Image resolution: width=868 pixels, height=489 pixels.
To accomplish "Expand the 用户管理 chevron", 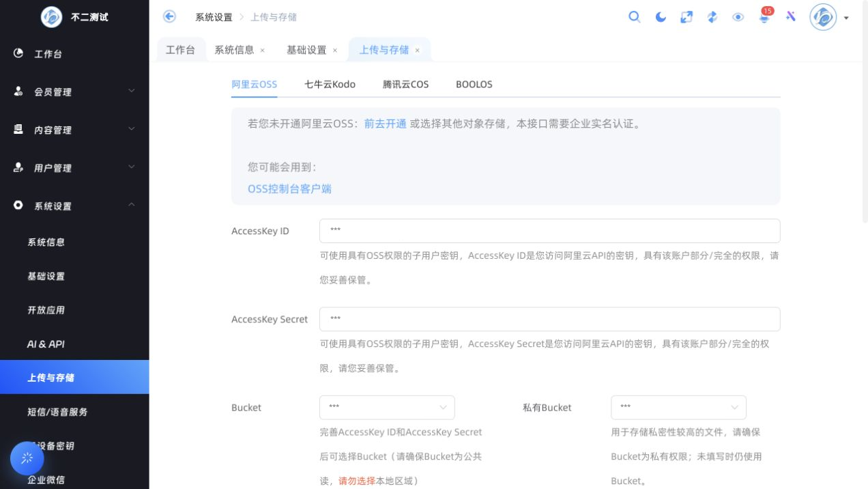I will 132,167.
